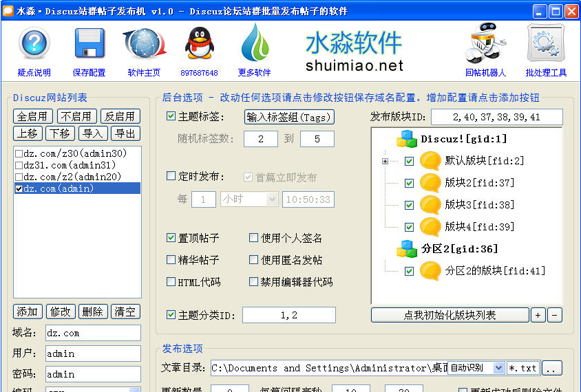Open 更多软件 water drop icon
The width and height of the screenshot is (581, 392).
(255, 43)
